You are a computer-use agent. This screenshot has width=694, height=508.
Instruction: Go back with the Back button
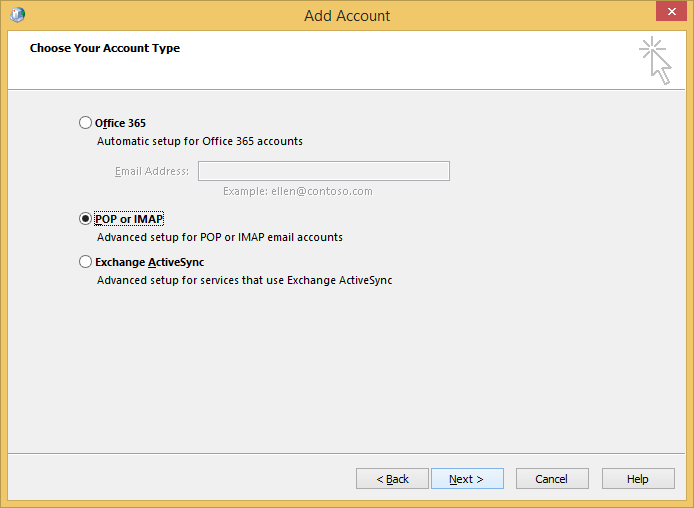pos(392,479)
